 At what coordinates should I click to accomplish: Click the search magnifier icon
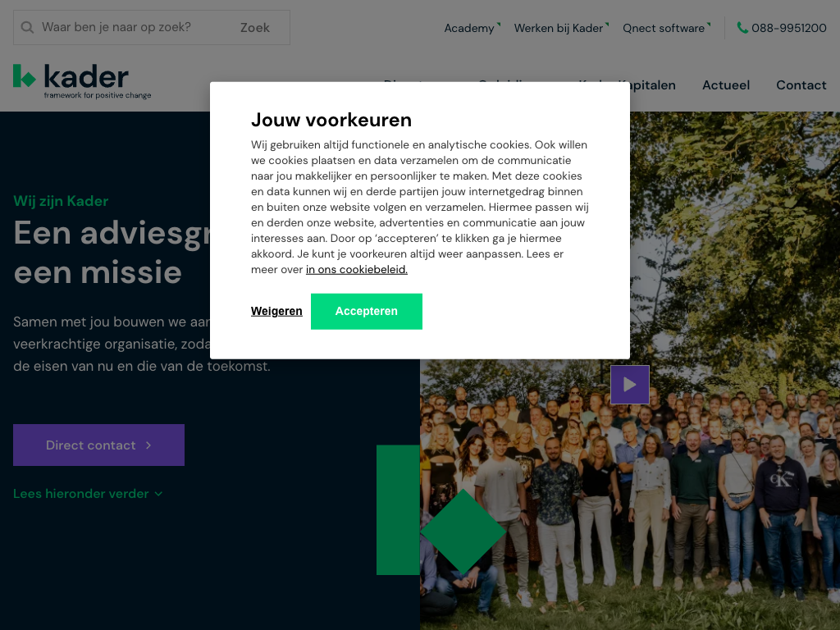point(27,27)
